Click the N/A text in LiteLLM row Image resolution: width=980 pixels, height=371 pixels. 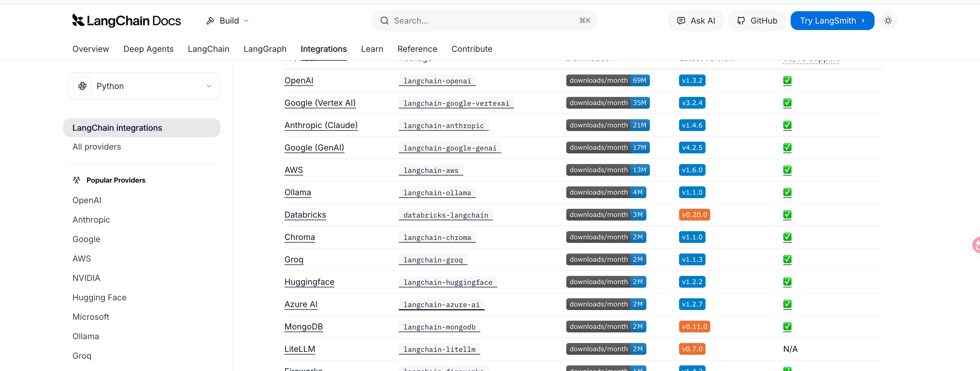tap(790, 349)
